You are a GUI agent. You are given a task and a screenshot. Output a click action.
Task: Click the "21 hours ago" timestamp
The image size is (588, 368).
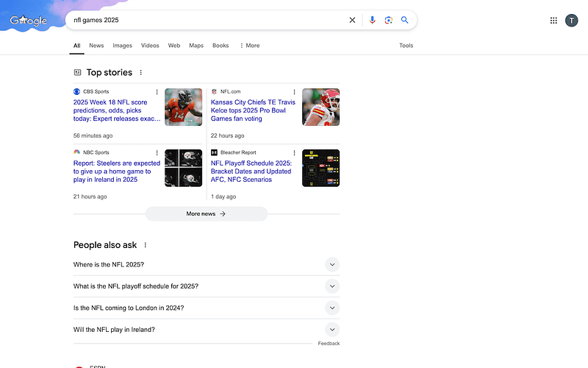pos(90,197)
